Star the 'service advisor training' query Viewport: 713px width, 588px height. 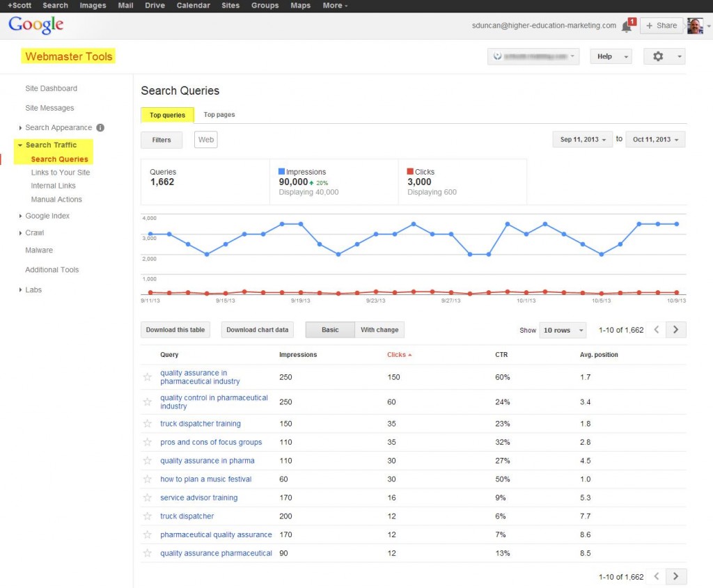click(148, 498)
